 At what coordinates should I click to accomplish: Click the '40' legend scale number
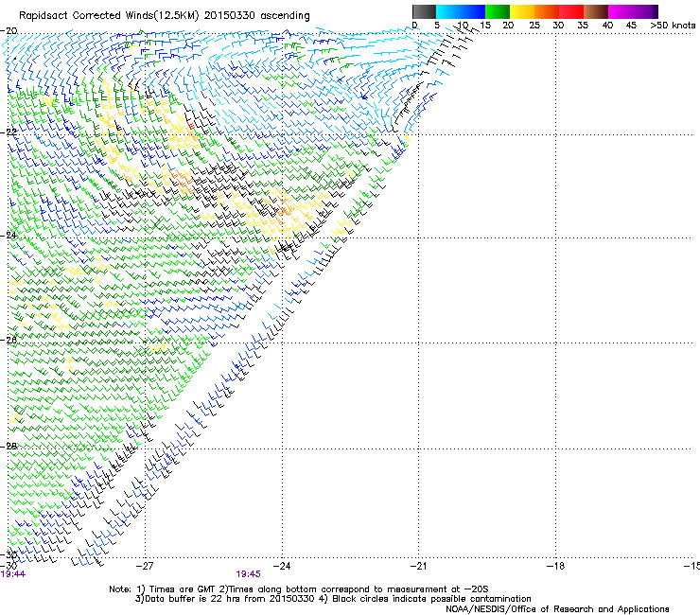607,26
